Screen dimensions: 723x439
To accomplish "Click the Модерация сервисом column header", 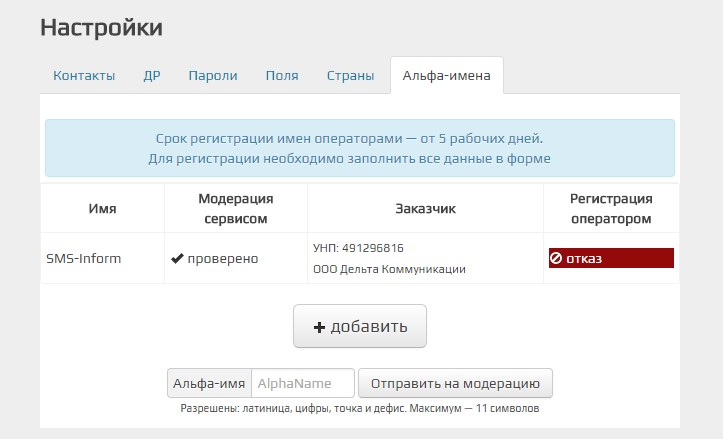I will pyautogui.click(x=235, y=208).
